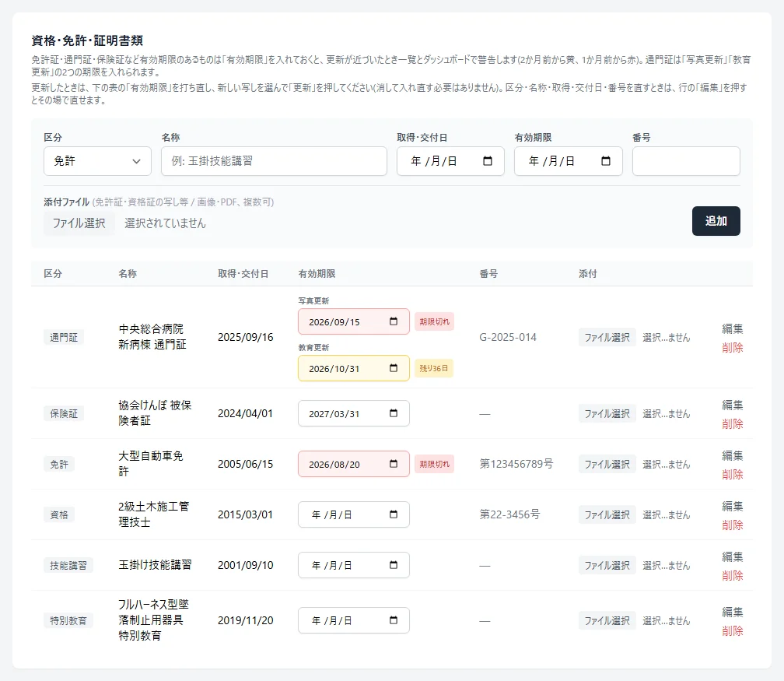Delete the 2級土木施工管理技士 row
This screenshot has width=784, height=681.
click(733, 525)
